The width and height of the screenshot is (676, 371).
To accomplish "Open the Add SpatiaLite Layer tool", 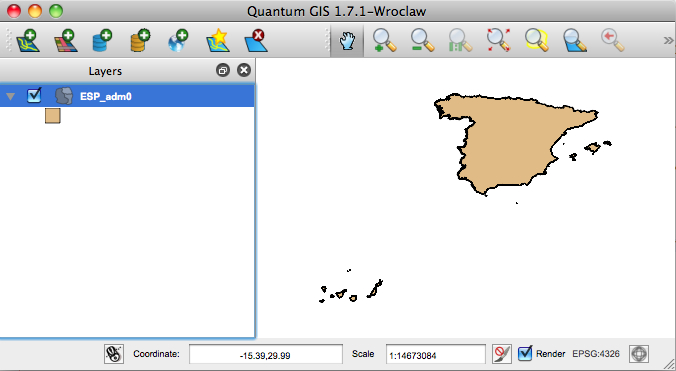I will (x=140, y=41).
